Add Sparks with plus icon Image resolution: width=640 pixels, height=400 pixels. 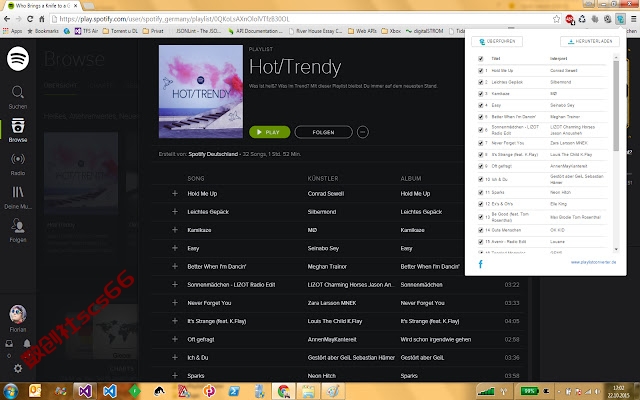175,376
